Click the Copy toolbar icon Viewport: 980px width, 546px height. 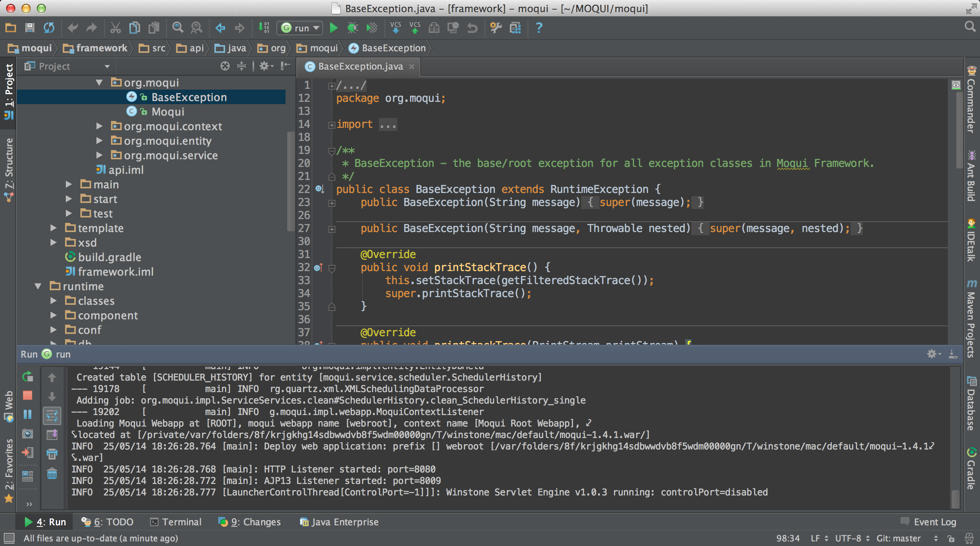(x=134, y=28)
